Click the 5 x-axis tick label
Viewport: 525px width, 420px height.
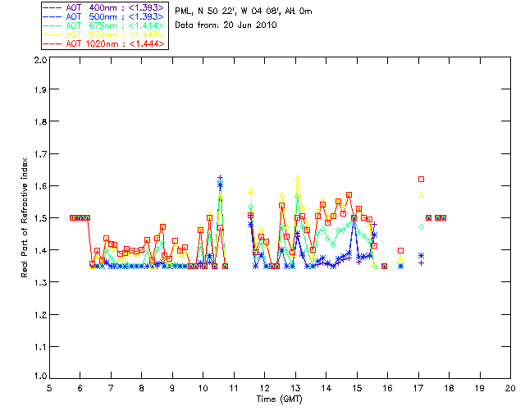[49, 388]
